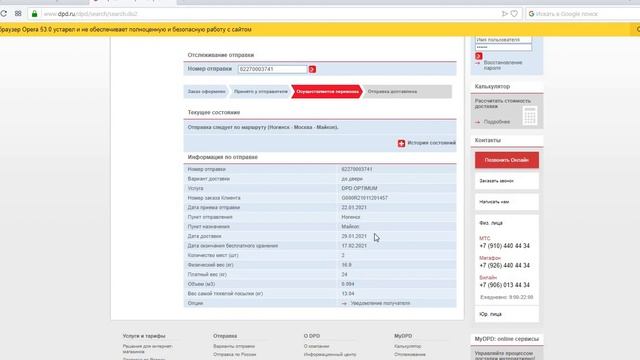Click the red 'Позвонить Онлайн' button

(507, 160)
